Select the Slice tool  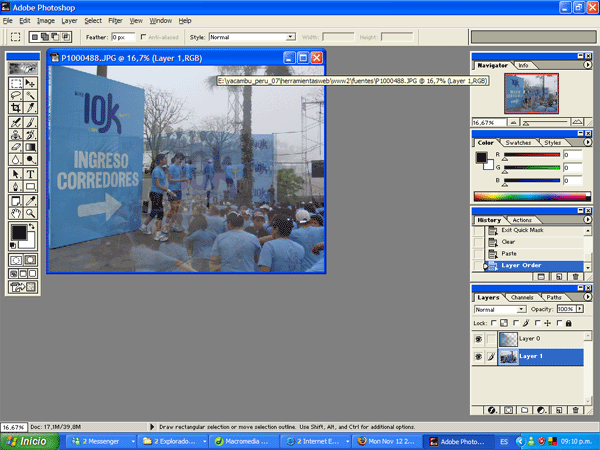click(x=30, y=108)
